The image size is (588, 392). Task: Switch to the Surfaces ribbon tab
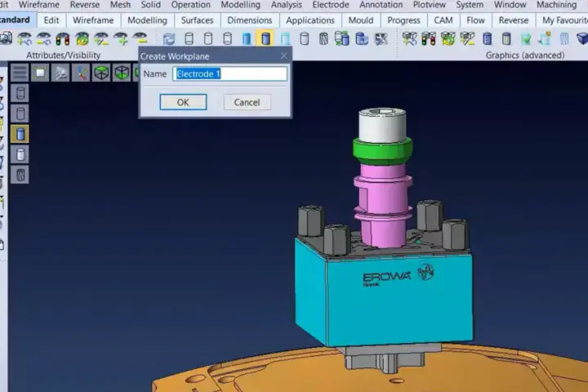pos(198,20)
